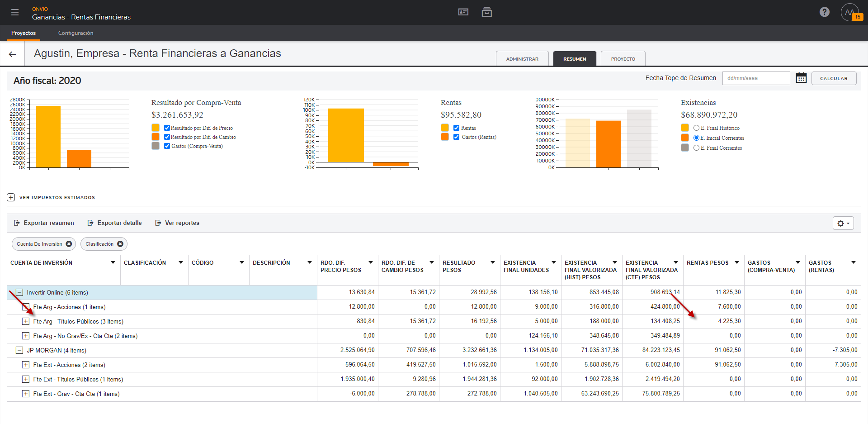Open Cuenta de Inversión column filter arrow
The width and height of the screenshot is (868, 424).
pyautogui.click(x=113, y=262)
